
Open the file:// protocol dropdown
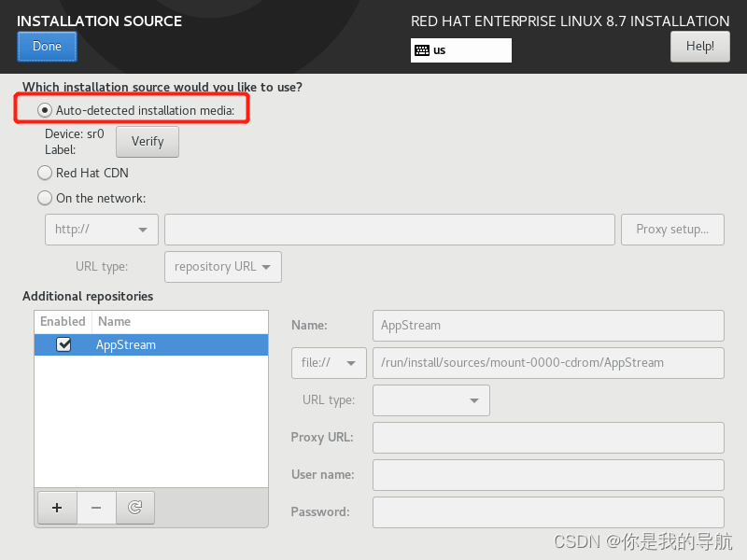329,363
